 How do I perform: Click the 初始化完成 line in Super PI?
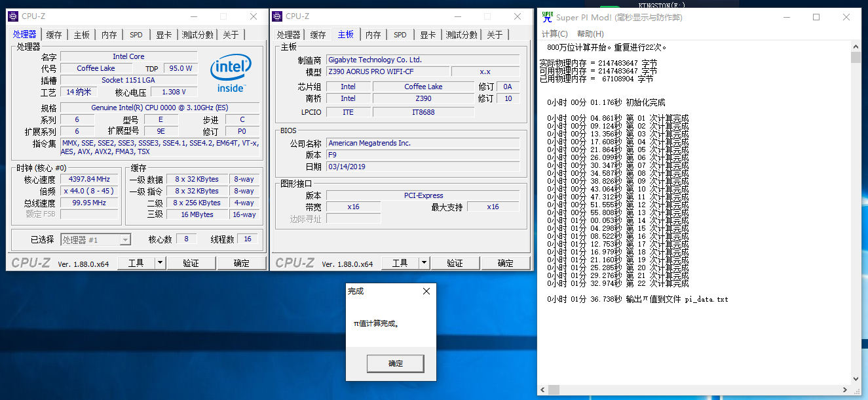tap(606, 102)
